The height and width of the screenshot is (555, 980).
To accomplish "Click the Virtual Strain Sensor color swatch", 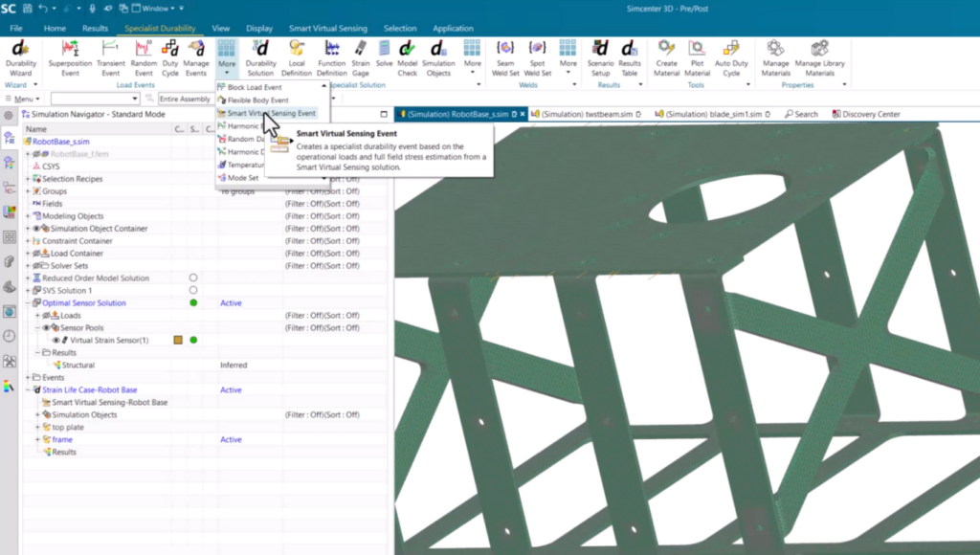I will 178,340.
